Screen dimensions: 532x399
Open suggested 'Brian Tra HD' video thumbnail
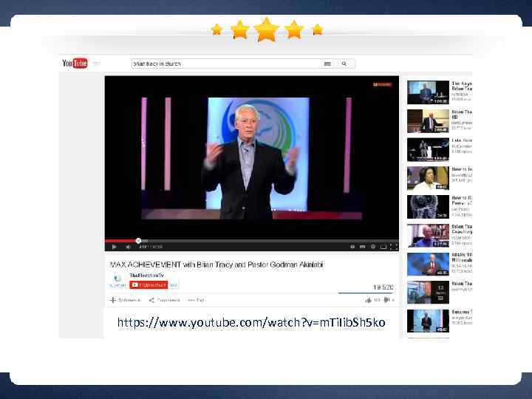point(428,120)
